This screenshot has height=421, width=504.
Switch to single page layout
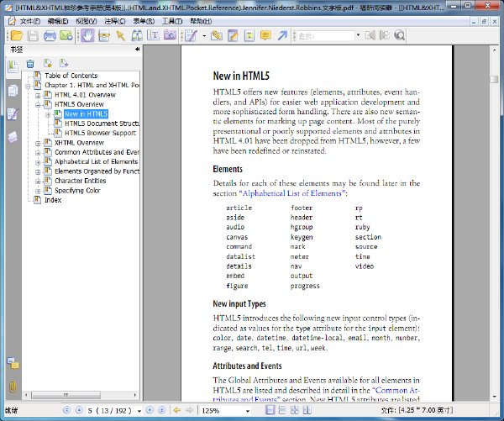(270, 410)
